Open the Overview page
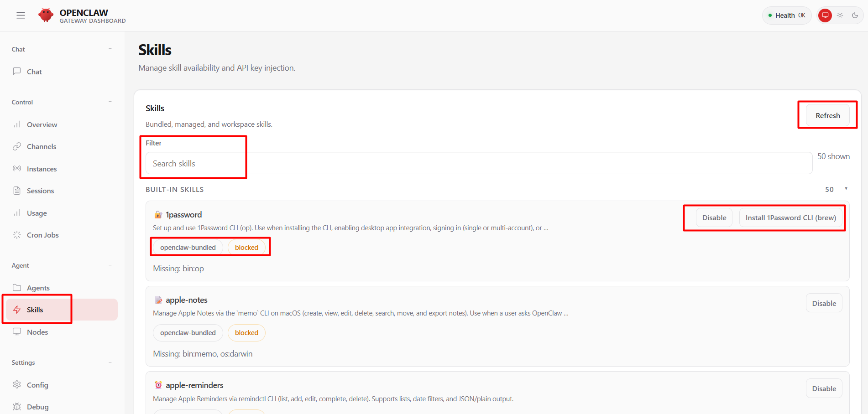Screen dimensions: 868x414 click(x=62, y=124)
